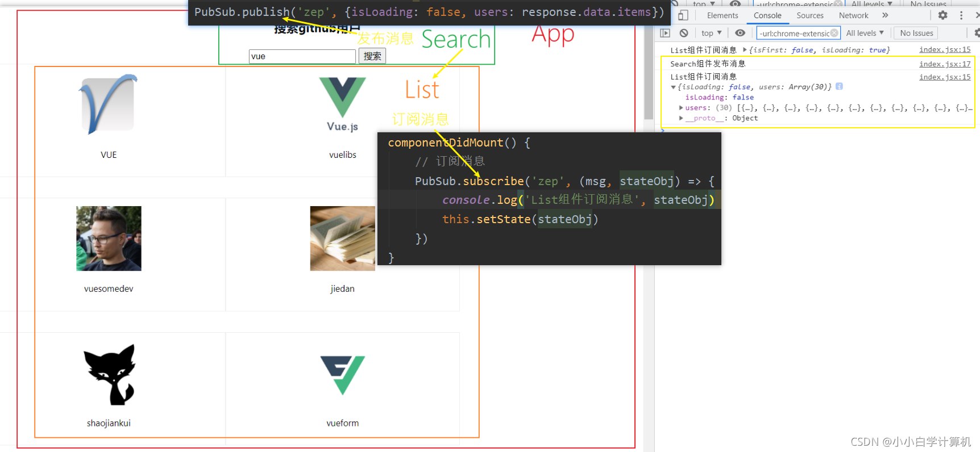Open the VUE user avatar
Image resolution: width=980 pixels, height=452 pixels.
pyautogui.click(x=109, y=104)
